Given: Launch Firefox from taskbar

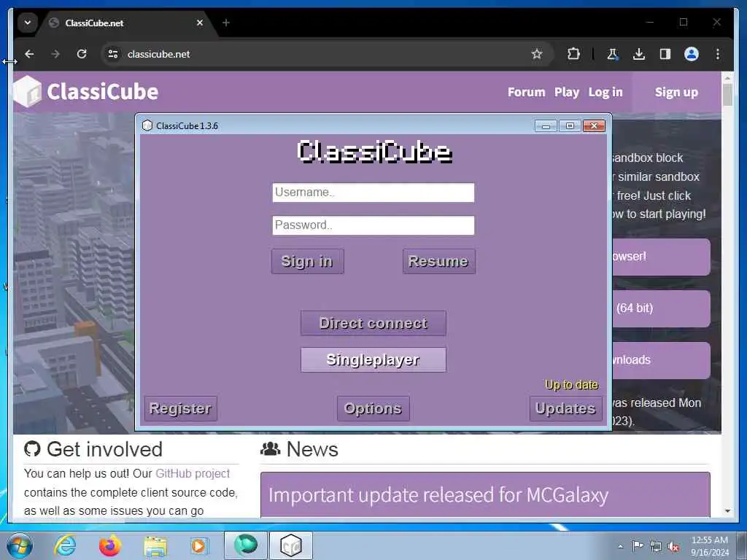Looking at the screenshot, I should (110, 545).
